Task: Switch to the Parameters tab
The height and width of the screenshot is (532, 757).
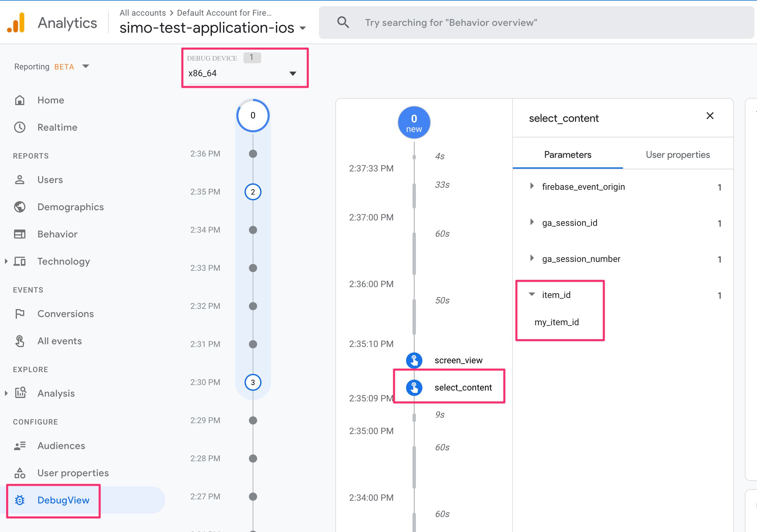Action: [568, 155]
